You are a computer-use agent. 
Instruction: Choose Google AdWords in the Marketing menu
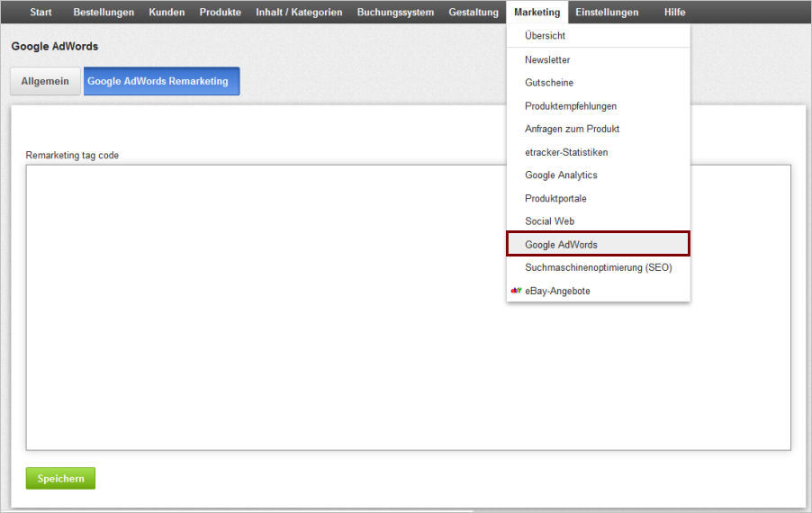(598, 244)
